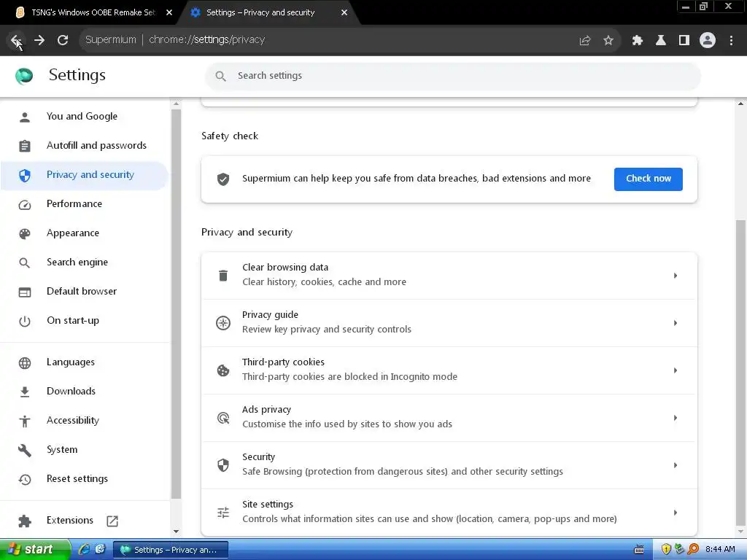Viewport: 747px width, 560px height.
Task: Switch to TSNG's Windows OOBE Remake tab
Action: (x=93, y=12)
